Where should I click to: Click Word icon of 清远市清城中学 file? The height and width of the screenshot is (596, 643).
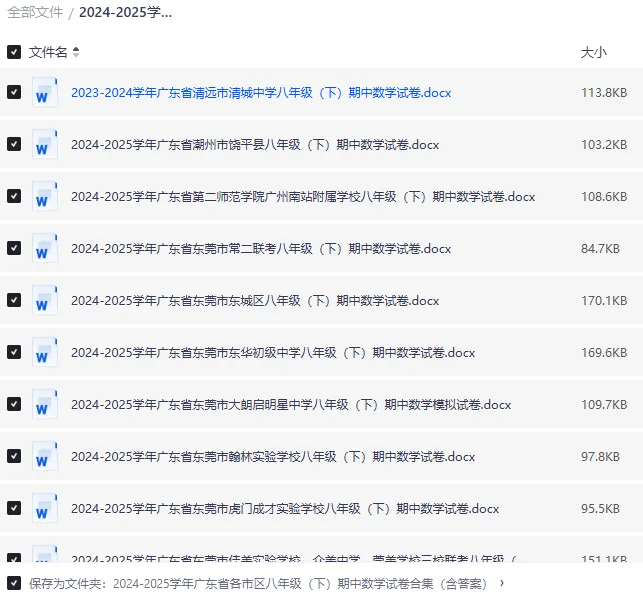pyautogui.click(x=45, y=92)
